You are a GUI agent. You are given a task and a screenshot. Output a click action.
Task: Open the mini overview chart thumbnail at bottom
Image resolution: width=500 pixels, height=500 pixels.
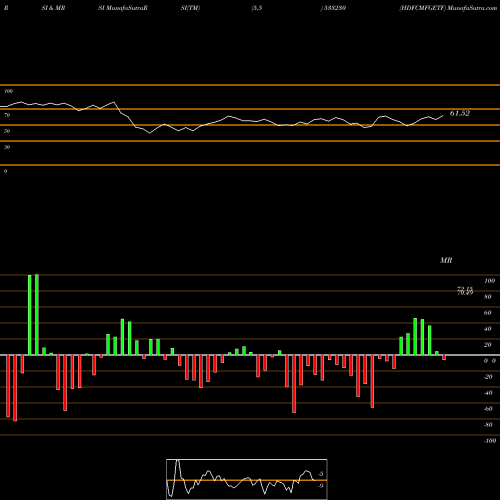[x=247, y=479]
